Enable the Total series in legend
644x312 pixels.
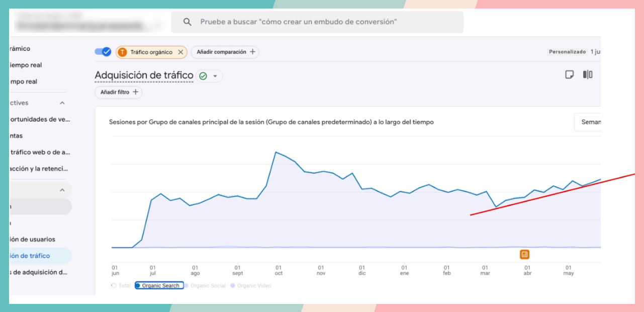121,285
